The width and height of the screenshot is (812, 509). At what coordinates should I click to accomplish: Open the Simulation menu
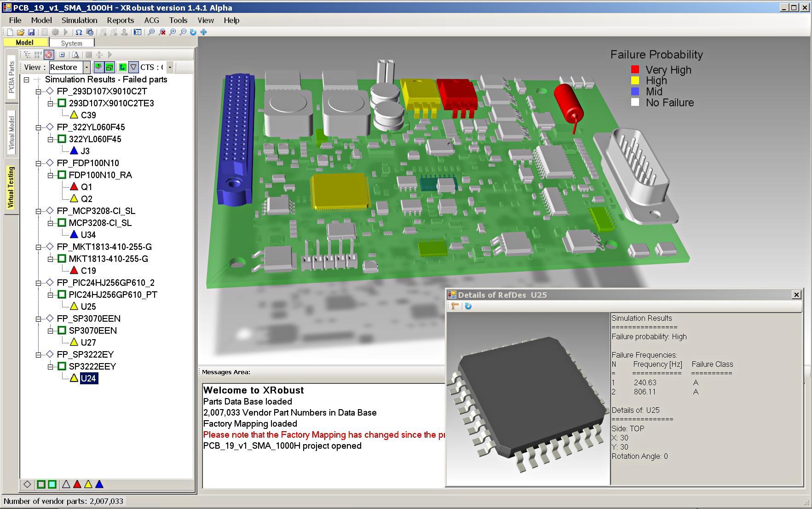(x=79, y=20)
